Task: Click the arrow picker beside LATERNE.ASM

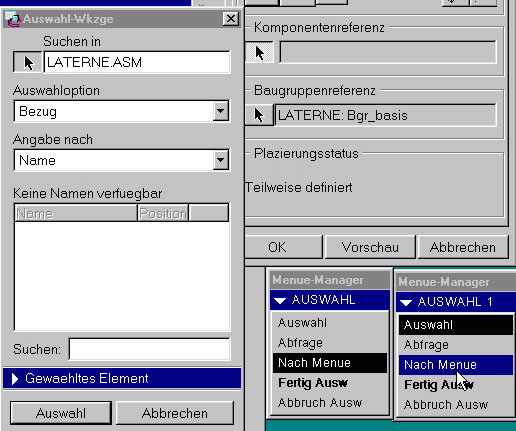Action: [27, 62]
